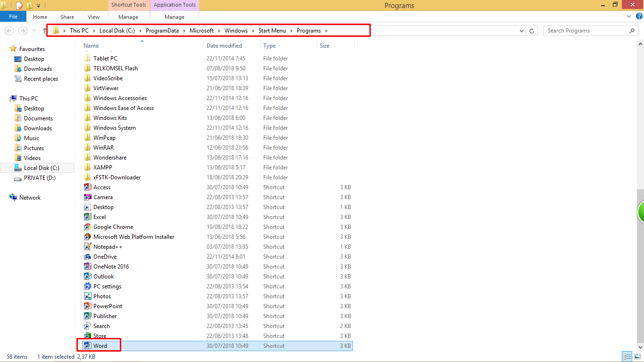Screen dimensions: 644x362
Task: Expand the ribbon with the chevron
Action: pos(628,17)
